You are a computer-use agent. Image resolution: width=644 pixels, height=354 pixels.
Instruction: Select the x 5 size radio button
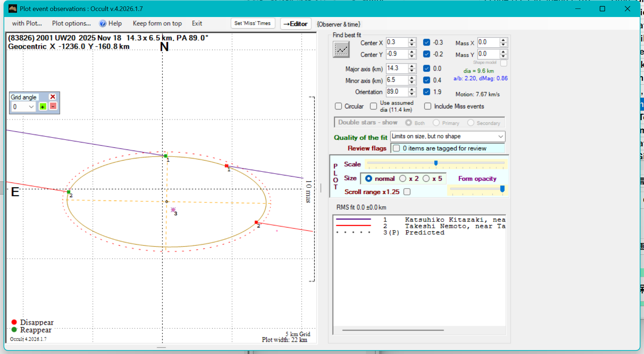point(426,179)
